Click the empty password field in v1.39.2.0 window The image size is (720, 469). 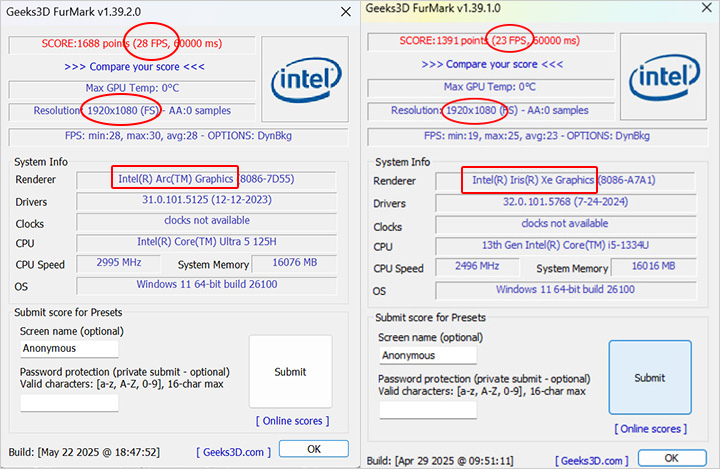click(69, 402)
